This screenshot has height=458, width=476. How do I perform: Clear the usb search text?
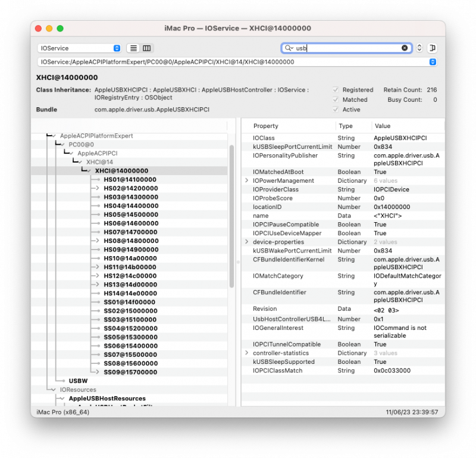point(405,48)
